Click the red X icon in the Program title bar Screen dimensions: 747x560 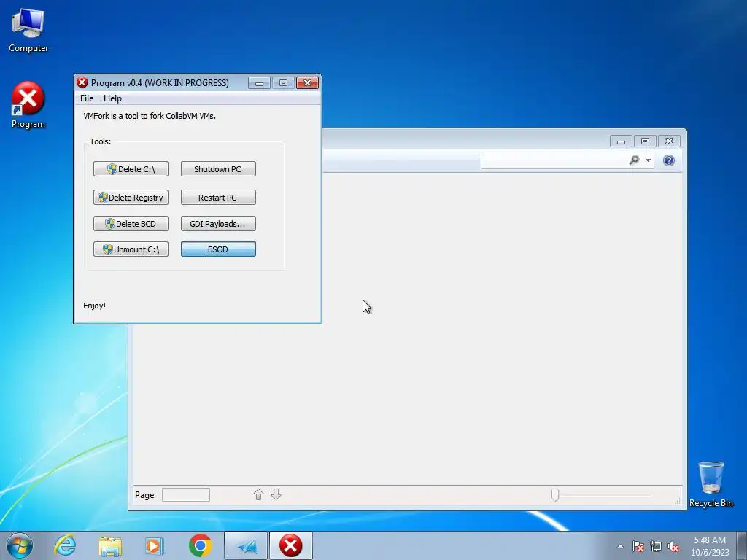point(82,82)
